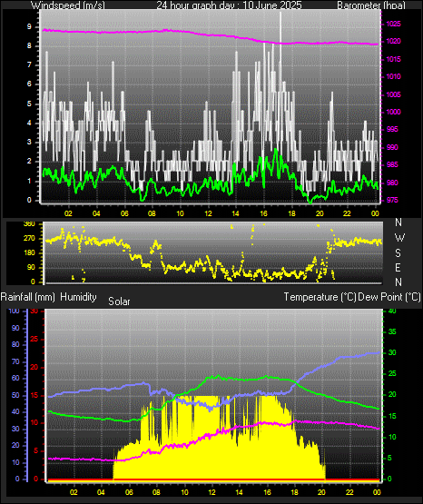Click the green 40 on temperature axis
This screenshot has height=504, width=423.
pyautogui.click(x=392, y=311)
